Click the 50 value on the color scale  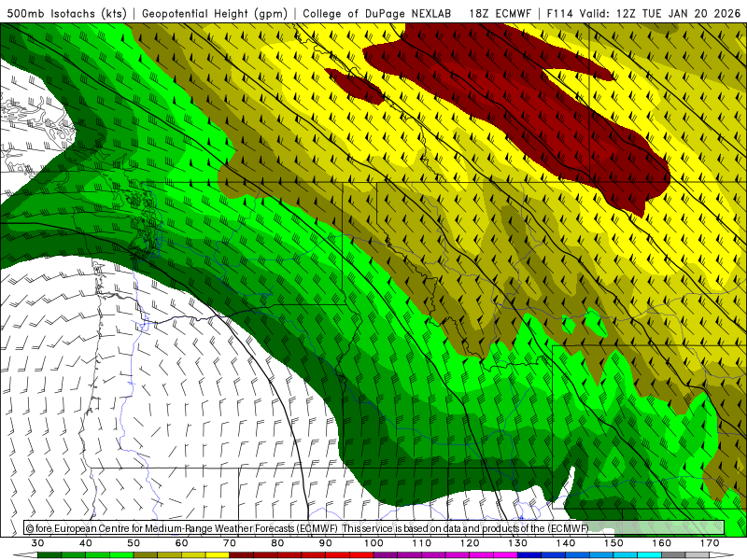pos(134,543)
